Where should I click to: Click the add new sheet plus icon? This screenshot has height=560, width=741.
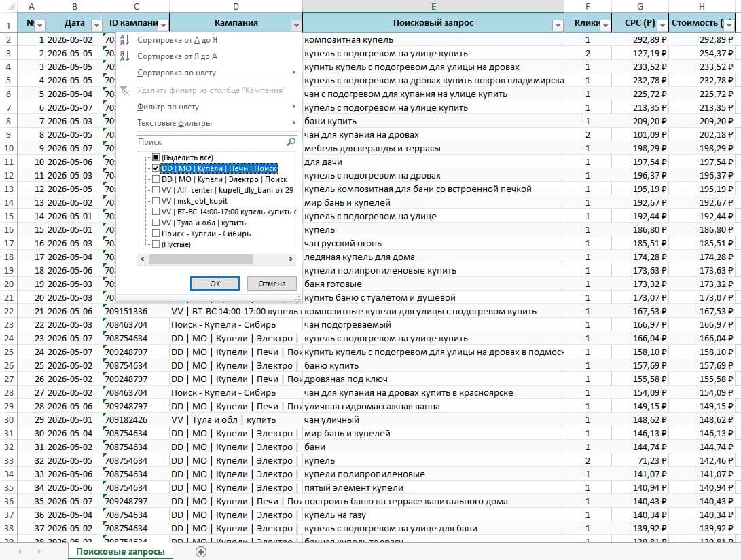coord(201,551)
